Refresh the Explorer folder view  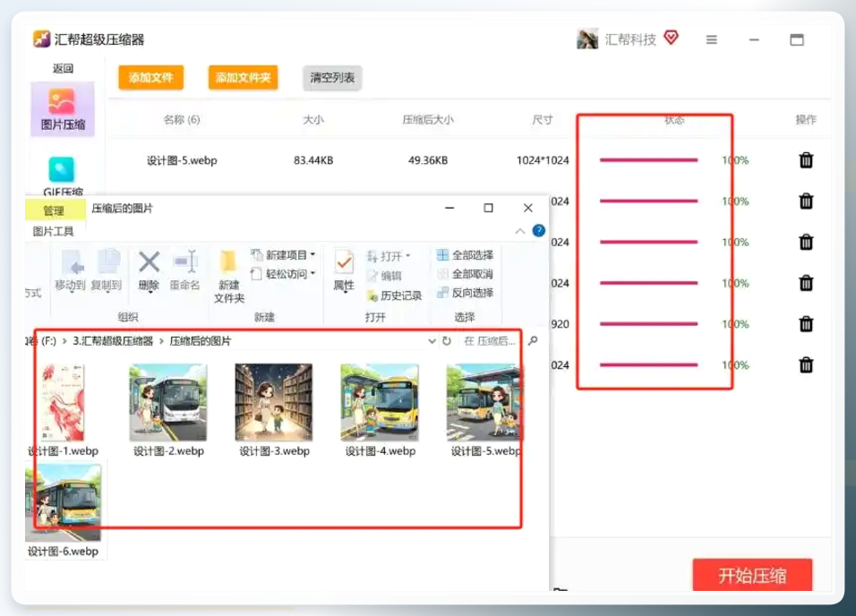coord(447,341)
